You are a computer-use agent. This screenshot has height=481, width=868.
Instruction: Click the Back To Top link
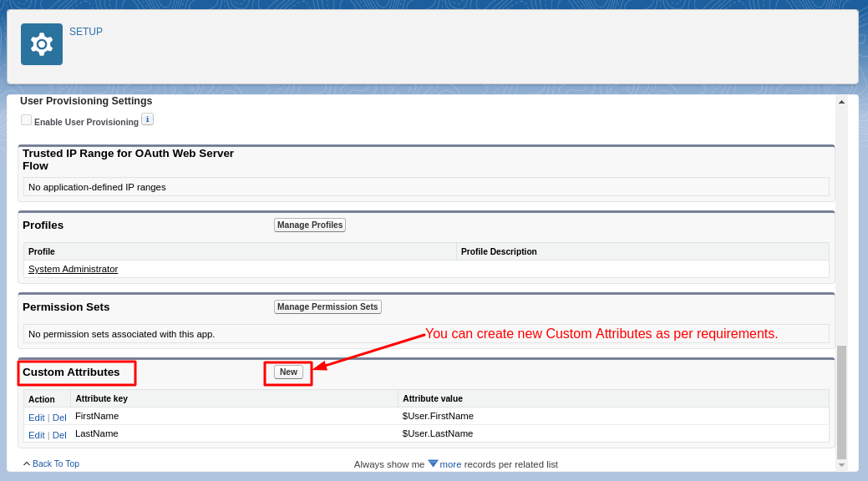click(x=55, y=463)
